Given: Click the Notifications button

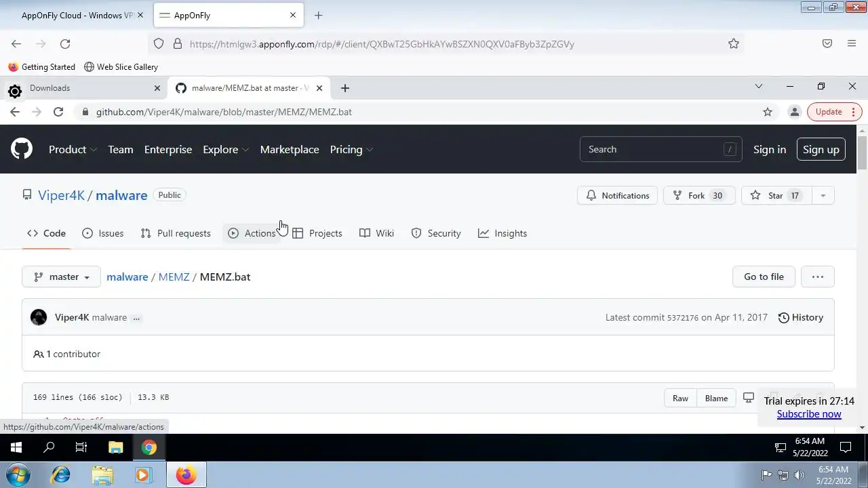Looking at the screenshot, I should pyautogui.click(x=617, y=195).
